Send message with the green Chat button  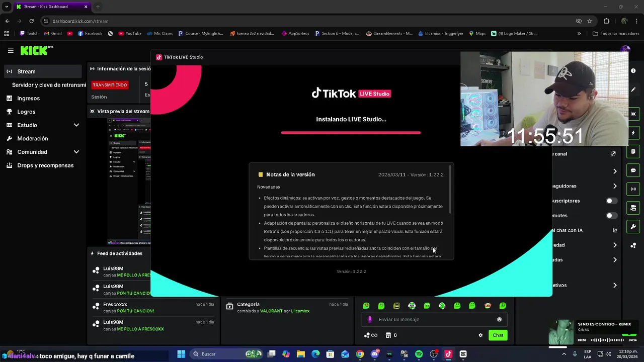[498, 335]
